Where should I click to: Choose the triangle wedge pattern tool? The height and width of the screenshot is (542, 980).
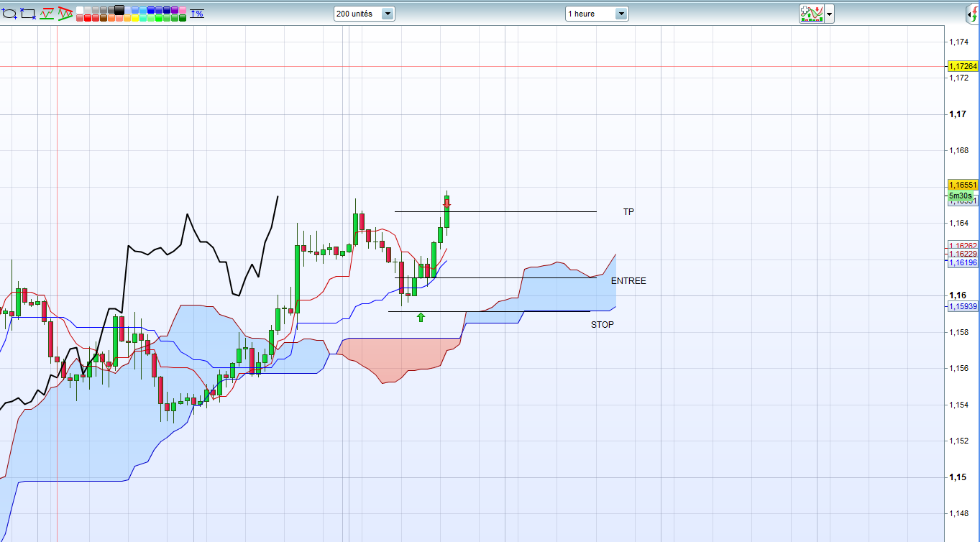65,13
